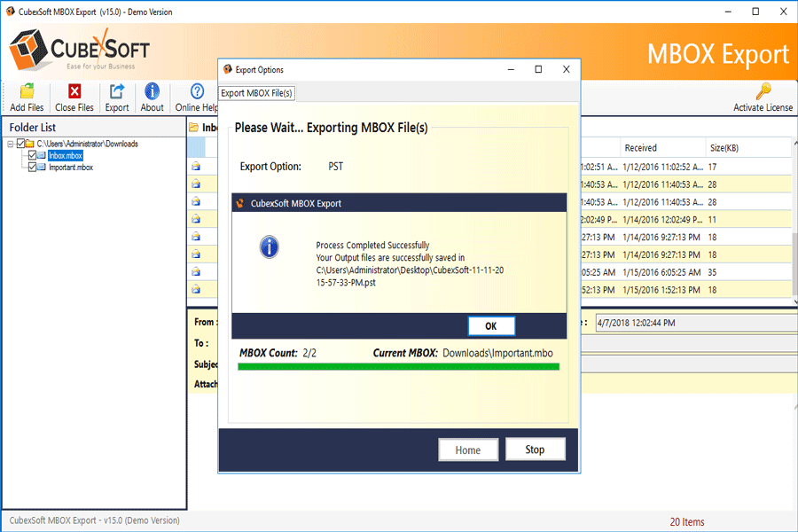Toggle the Downloads folder checkbox
798x532 pixels.
(x=20, y=144)
